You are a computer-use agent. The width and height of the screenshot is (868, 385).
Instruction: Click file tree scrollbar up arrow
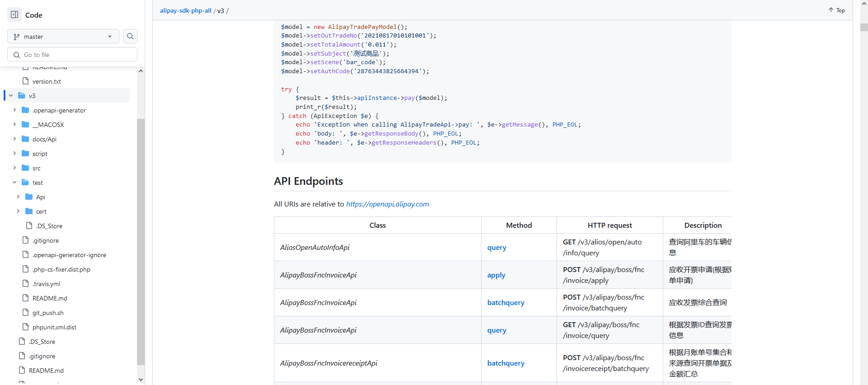[141, 71]
